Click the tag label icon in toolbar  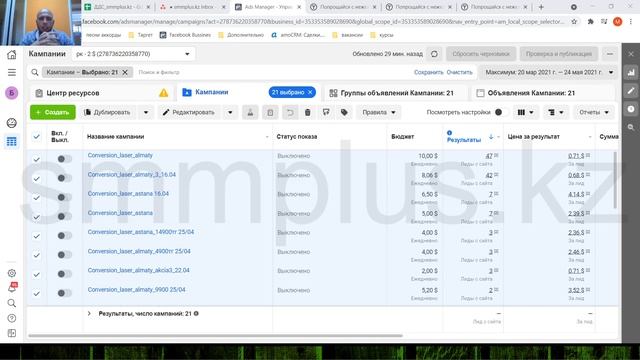(344, 112)
